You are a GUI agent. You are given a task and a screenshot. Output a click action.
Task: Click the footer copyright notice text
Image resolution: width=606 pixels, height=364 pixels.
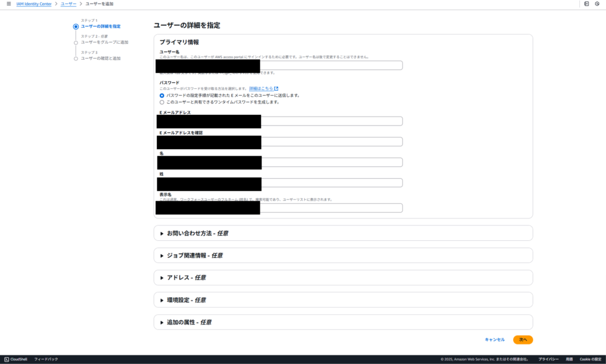485,359
